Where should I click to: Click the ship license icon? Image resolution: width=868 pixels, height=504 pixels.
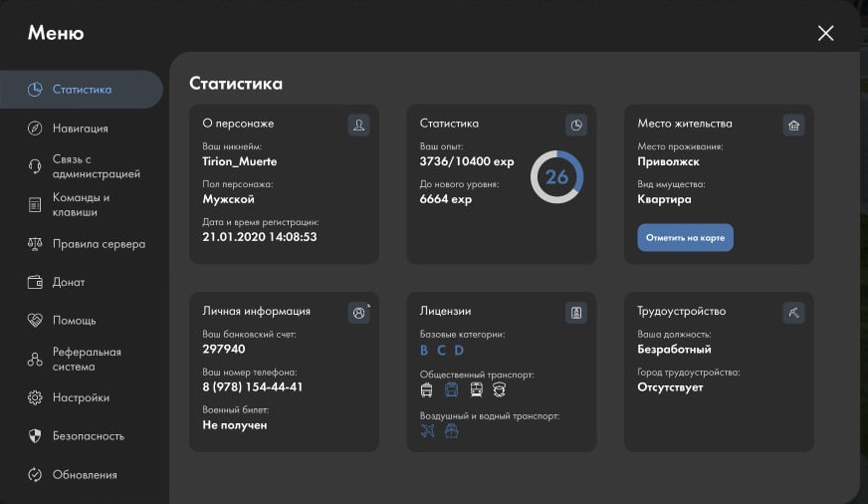(452, 430)
